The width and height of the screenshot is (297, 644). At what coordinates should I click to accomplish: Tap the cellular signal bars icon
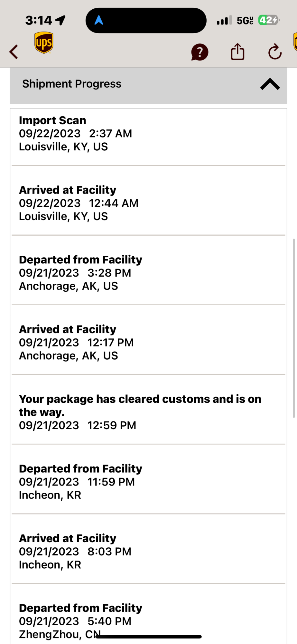click(x=224, y=21)
